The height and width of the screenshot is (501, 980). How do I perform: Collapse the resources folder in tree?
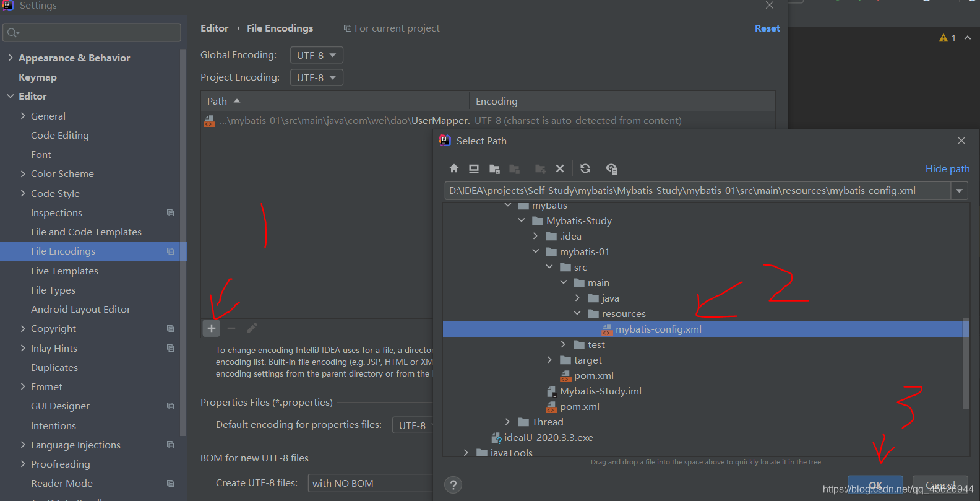[x=577, y=313]
